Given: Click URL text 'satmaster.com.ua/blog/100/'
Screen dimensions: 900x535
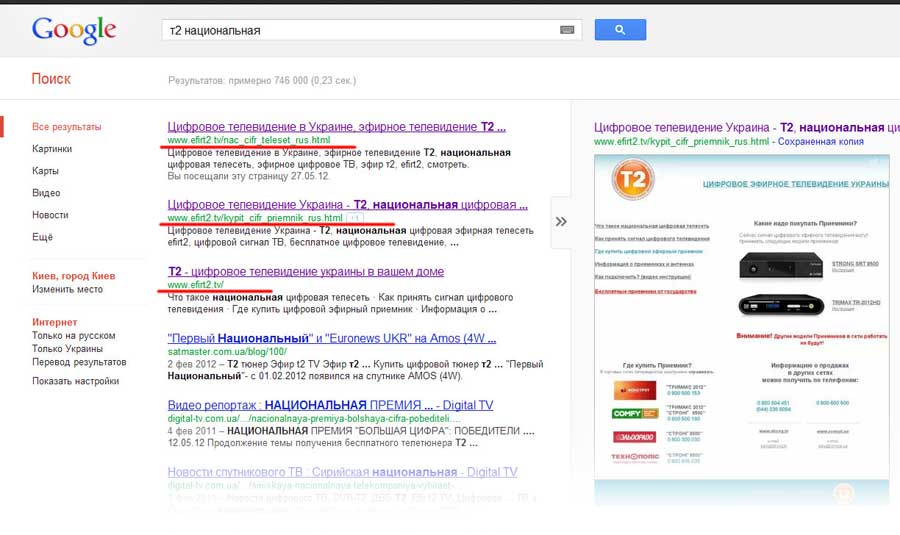Looking at the screenshot, I should [227, 351].
